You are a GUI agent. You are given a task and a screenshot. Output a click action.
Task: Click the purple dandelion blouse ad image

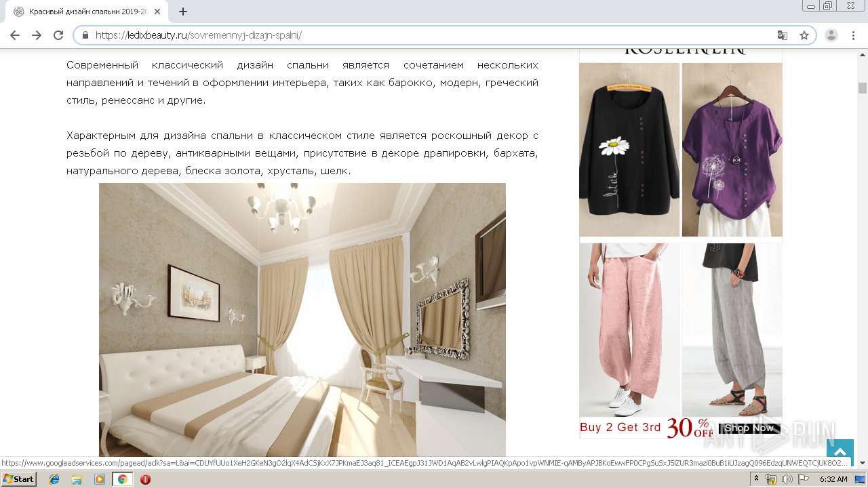coord(732,150)
